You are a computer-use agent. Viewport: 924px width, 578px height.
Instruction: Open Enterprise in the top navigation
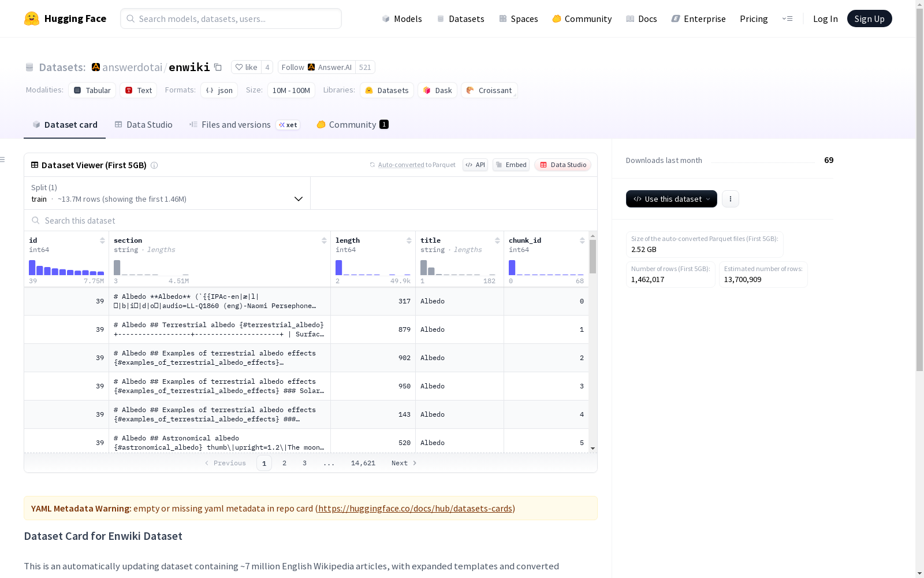click(x=699, y=18)
